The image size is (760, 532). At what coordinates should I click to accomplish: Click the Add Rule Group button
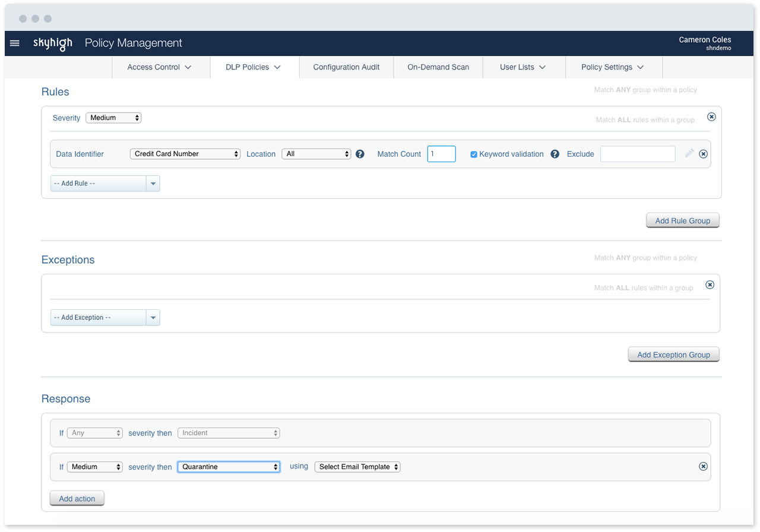click(683, 220)
